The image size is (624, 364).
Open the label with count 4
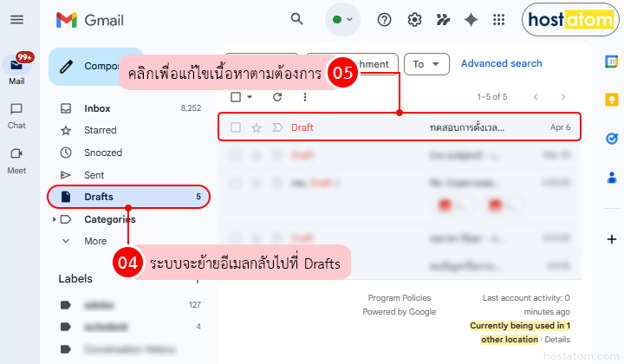pyautogui.click(x=128, y=327)
